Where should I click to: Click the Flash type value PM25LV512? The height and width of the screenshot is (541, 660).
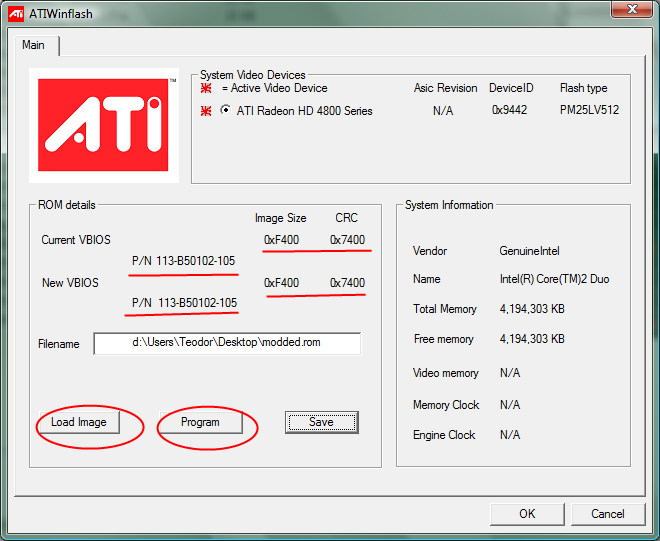coord(589,110)
